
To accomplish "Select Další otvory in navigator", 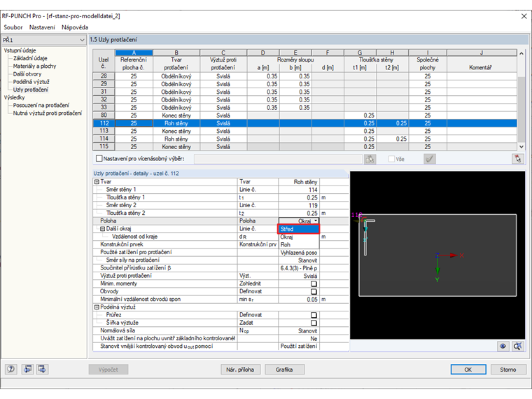I will coord(27,74).
